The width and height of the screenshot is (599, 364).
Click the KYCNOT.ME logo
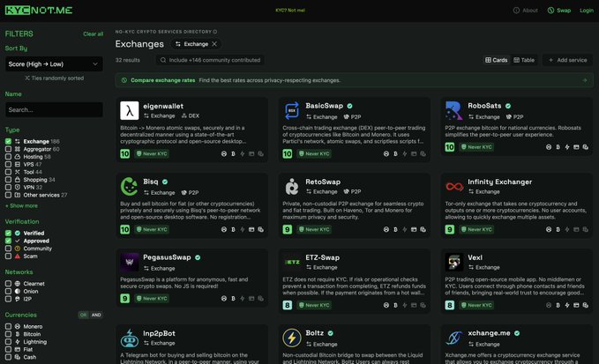coord(38,10)
